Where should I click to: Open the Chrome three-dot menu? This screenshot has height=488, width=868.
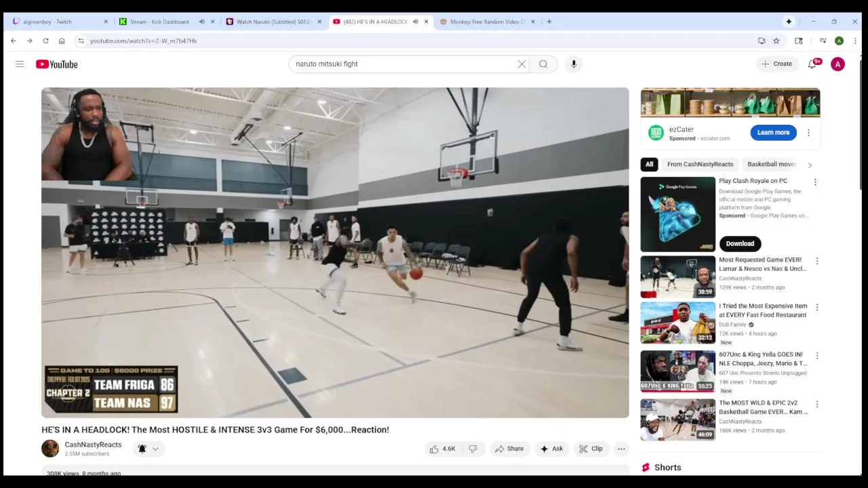click(855, 41)
